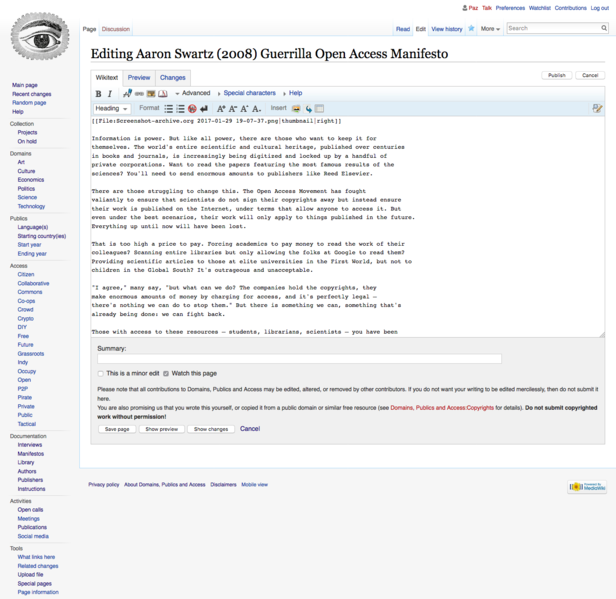
Task: Make text big with A+ icon
Action: 221,109
